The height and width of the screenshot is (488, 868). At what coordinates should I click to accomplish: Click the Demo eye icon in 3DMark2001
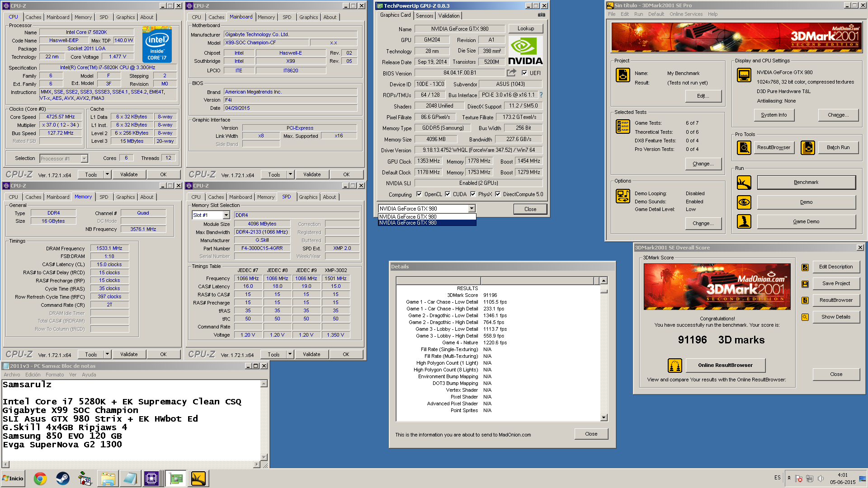(x=744, y=202)
